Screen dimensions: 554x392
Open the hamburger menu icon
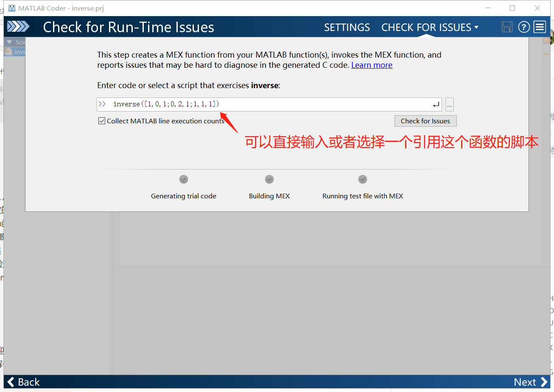coord(540,27)
